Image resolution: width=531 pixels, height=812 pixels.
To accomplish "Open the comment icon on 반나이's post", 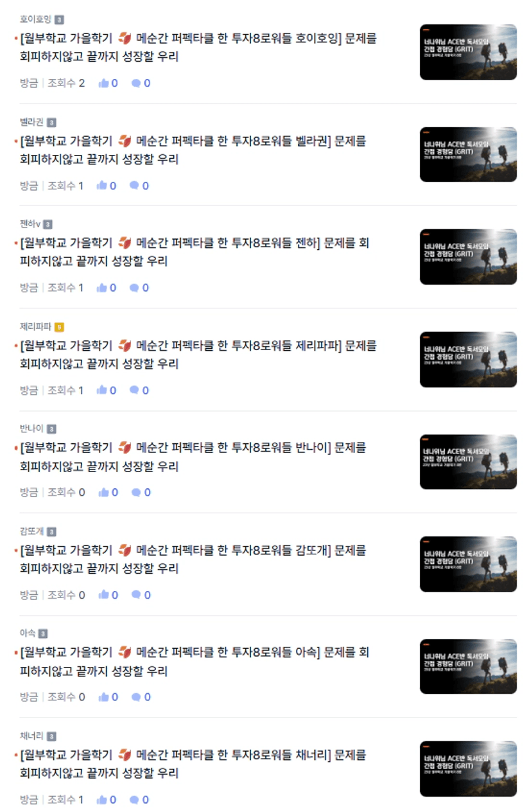I will point(136,492).
